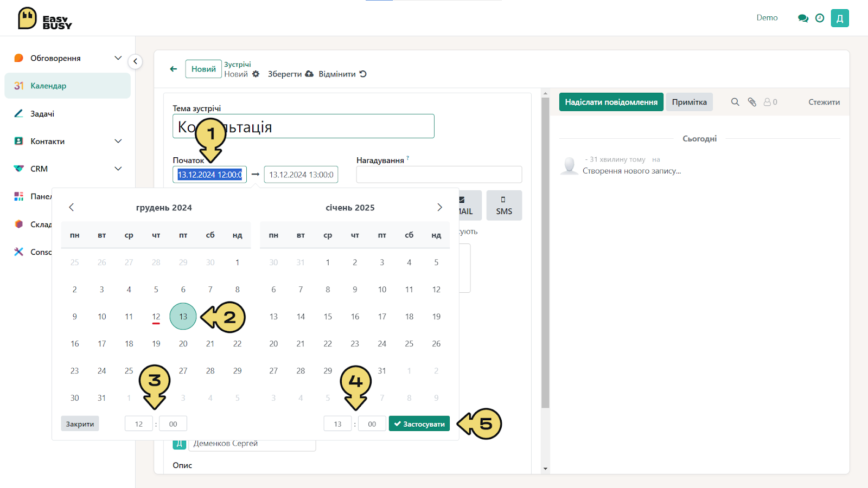This screenshot has width=868, height=488.
Task: Select December 12 in the calendar
Action: (x=156, y=316)
